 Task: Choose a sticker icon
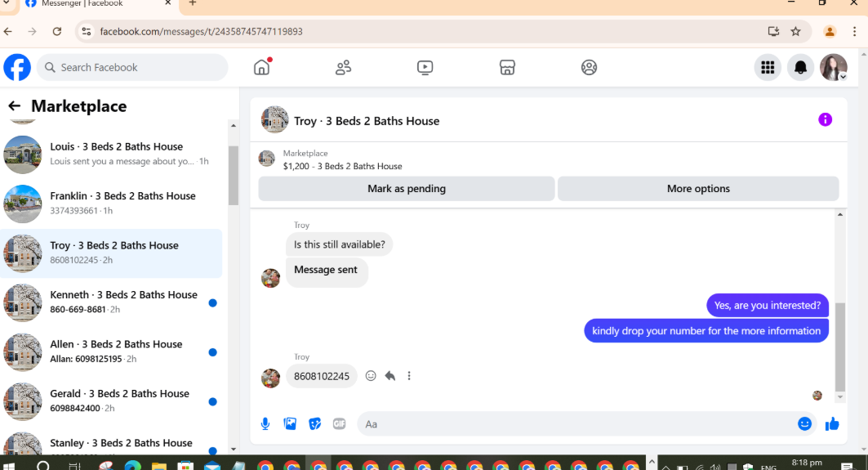point(314,424)
